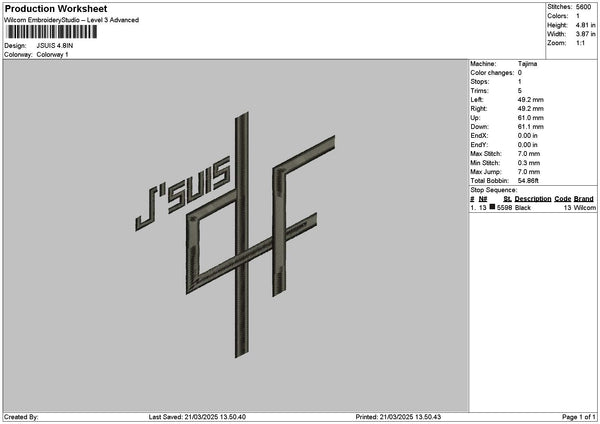Click the Brand column header
600x424 pixels.
tap(584, 199)
